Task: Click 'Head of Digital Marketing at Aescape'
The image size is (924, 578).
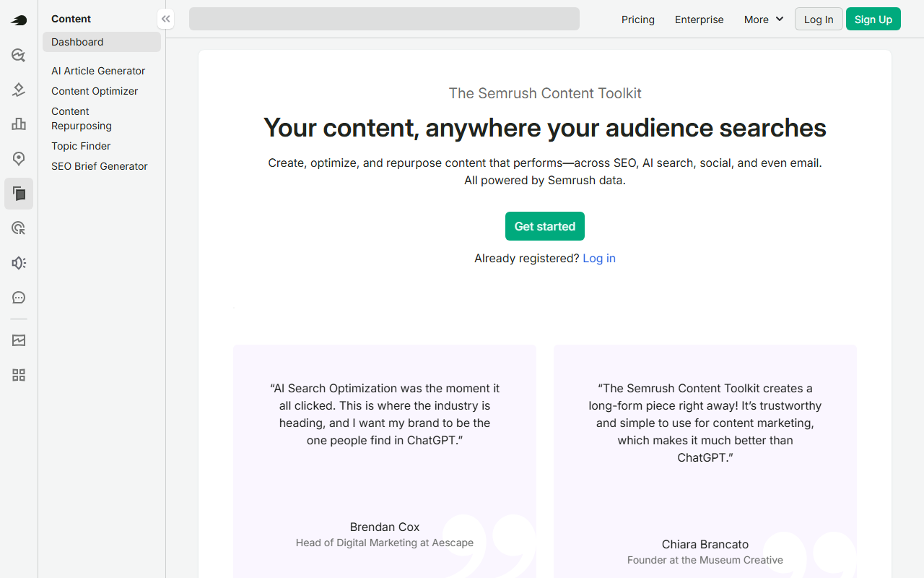Action: pyautogui.click(x=385, y=543)
